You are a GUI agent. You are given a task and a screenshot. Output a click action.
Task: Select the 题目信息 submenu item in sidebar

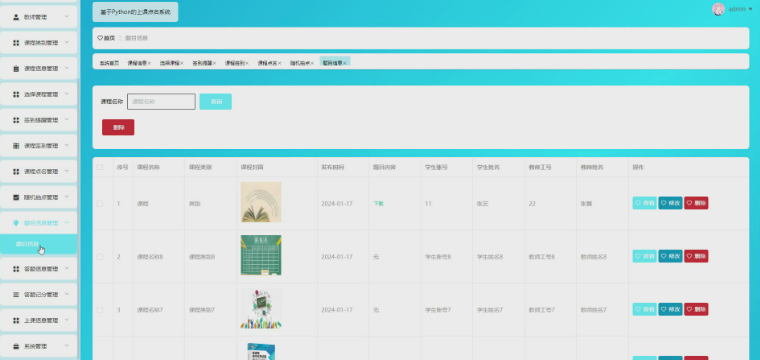(x=38, y=244)
